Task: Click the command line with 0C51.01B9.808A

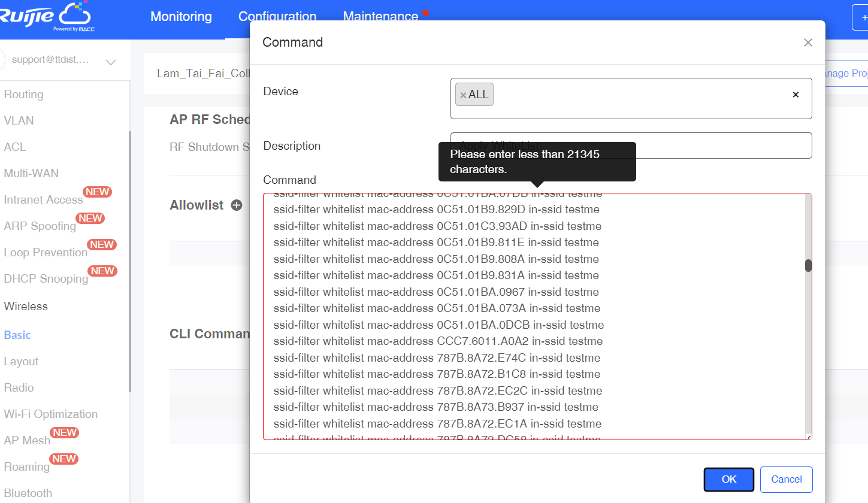Action: tap(436, 259)
